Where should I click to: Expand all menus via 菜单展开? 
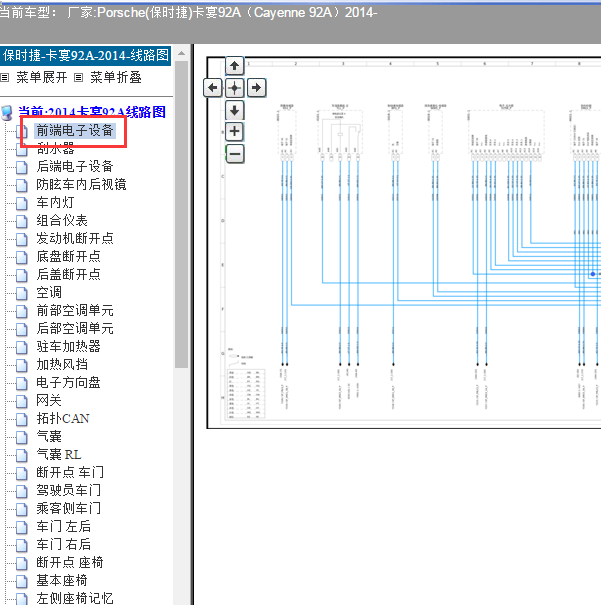pos(42,78)
